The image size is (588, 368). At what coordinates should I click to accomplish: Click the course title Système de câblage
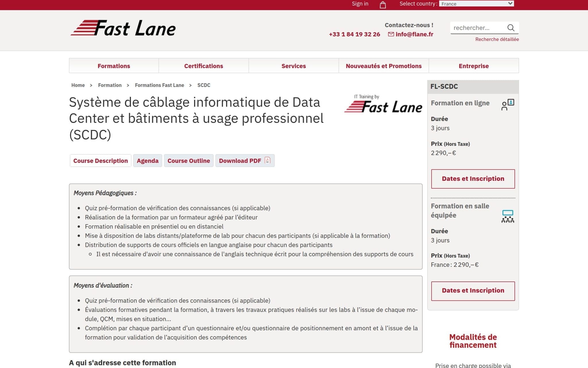pos(196,118)
